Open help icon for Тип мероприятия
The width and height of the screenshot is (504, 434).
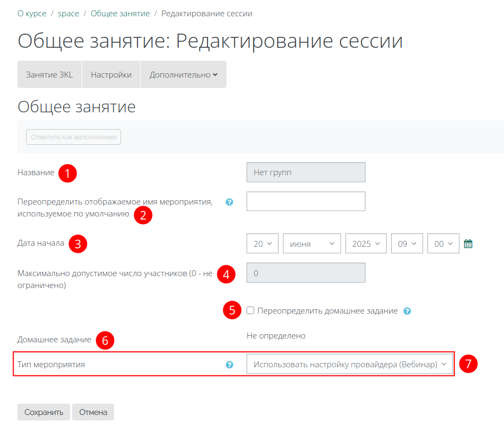pyautogui.click(x=229, y=365)
